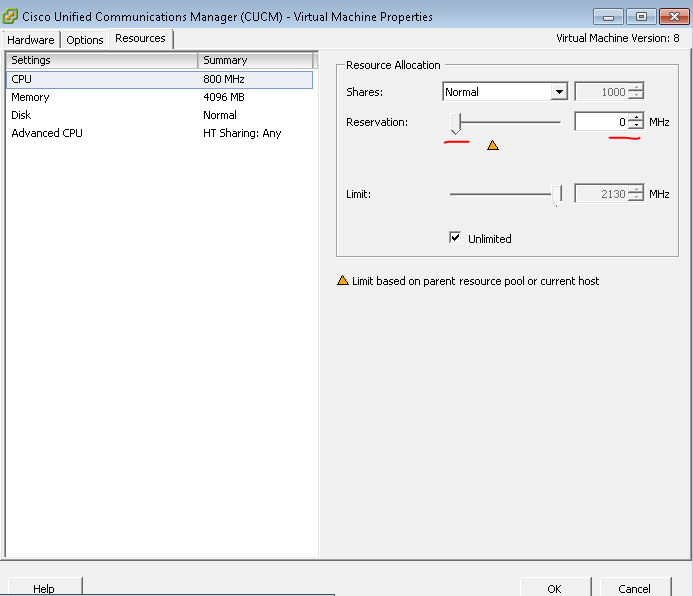Click the warning icon beside Limit note

343,280
